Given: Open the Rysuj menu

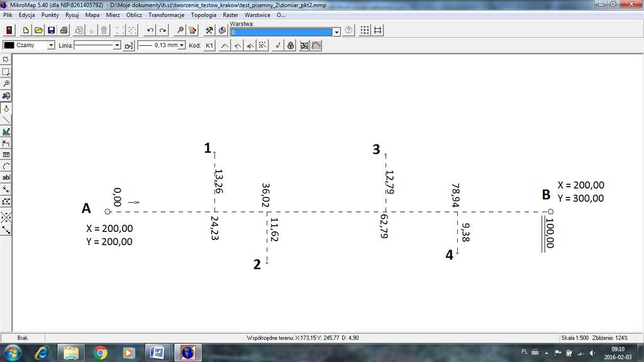Looking at the screenshot, I should coord(72,15).
